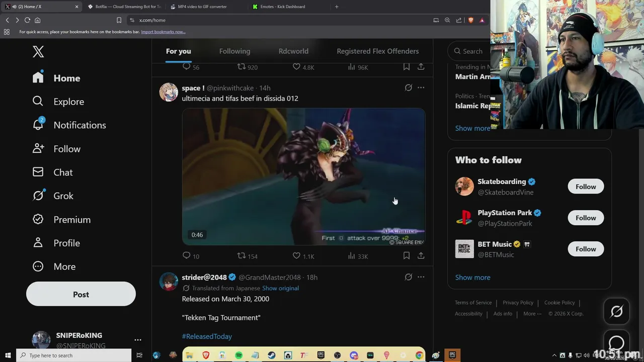Switch to MP4 video to GIF converter tab

point(206,7)
